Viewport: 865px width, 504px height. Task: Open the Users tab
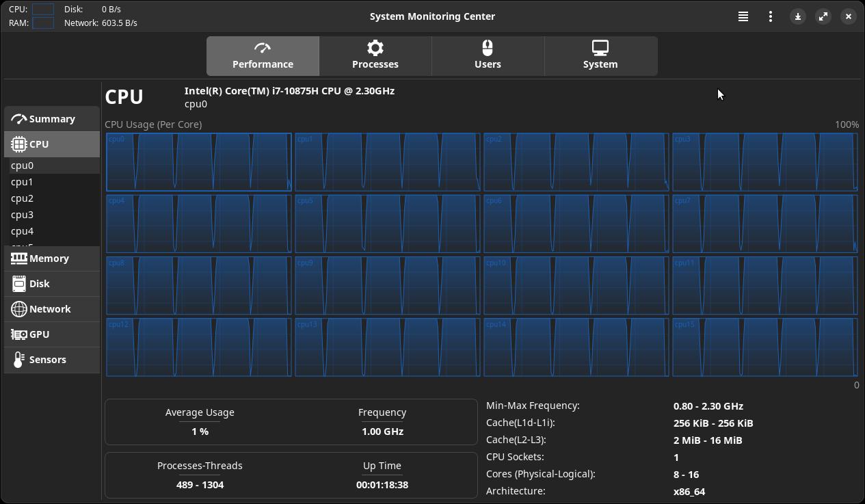tap(488, 56)
